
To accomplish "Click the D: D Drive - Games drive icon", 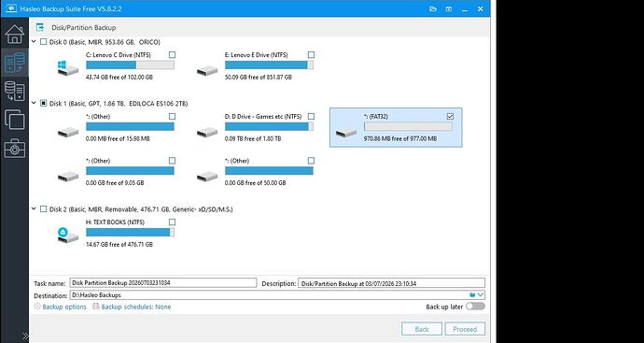I will pos(207,132).
